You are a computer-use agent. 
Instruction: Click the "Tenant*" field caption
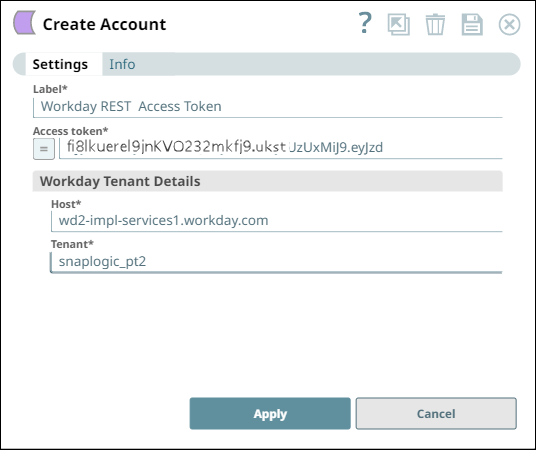coord(72,244)
